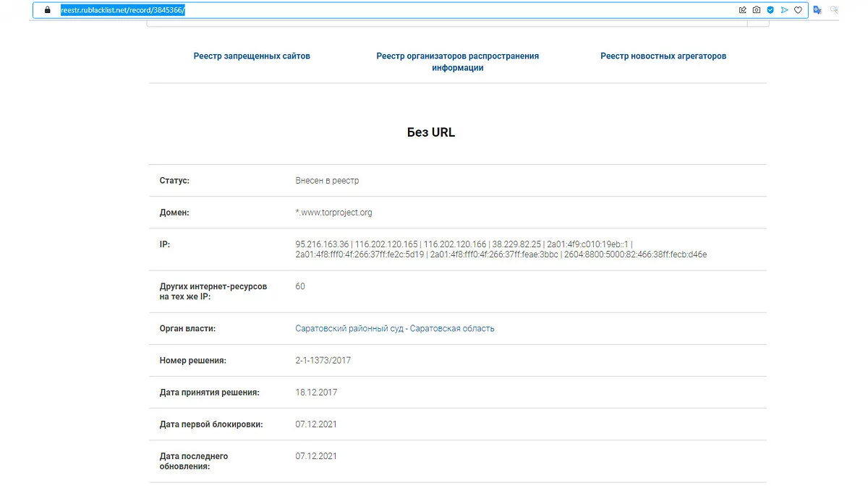
Task: Click the Дата последнего обновления: label
Action: point(194,461)
